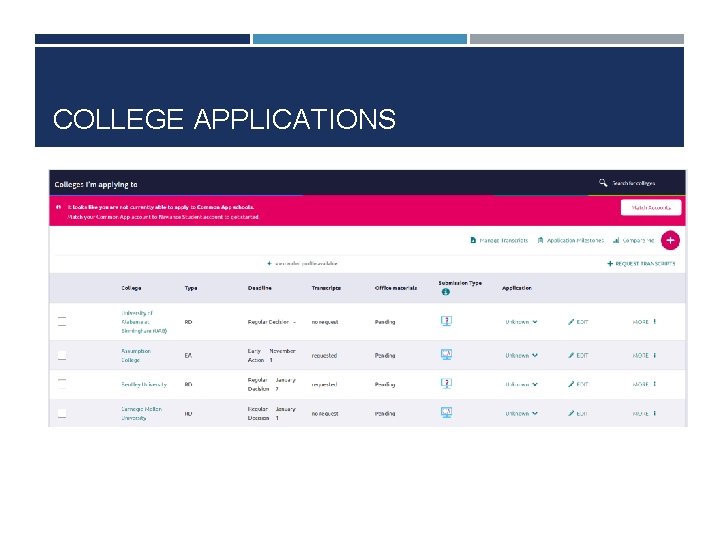Open Bentley University link
This screenshot has width=720, height=540.
coord(144,384)
